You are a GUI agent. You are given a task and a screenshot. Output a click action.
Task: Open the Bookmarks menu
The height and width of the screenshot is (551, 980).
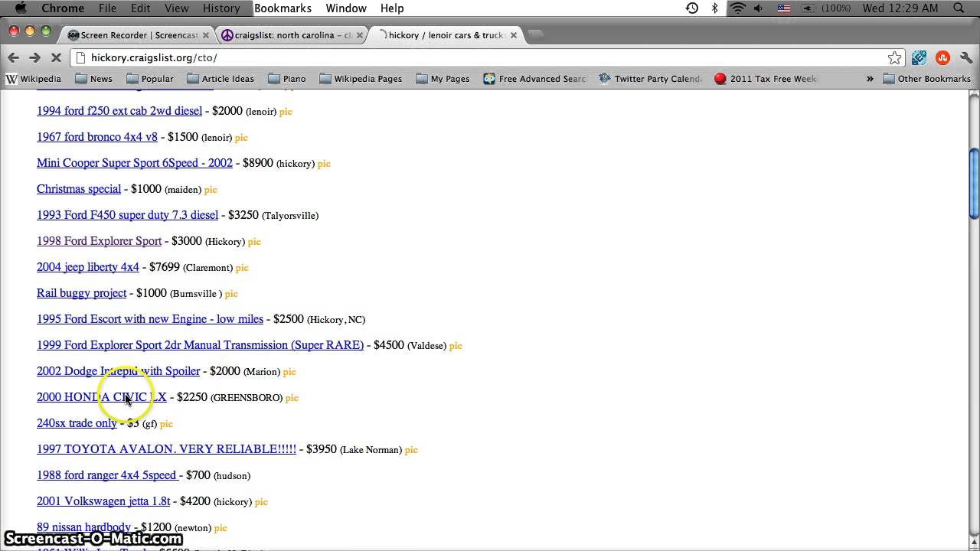[283, 8]
